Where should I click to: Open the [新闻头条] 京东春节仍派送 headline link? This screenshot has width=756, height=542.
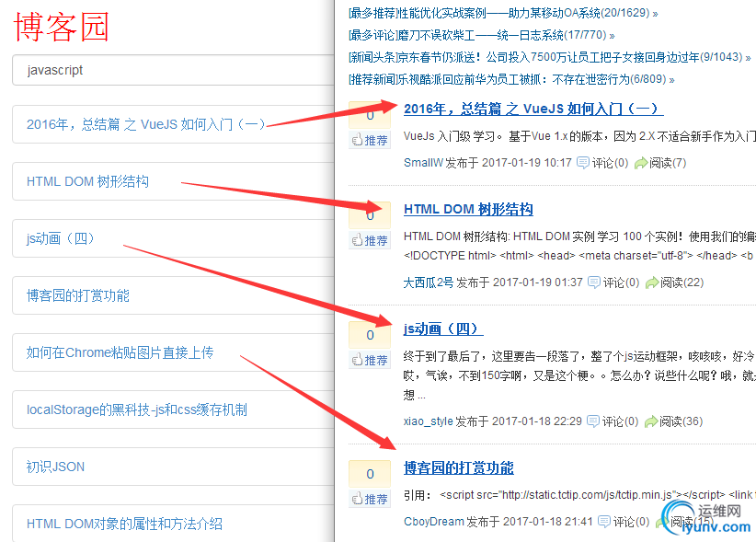click(x=549, y=57)
